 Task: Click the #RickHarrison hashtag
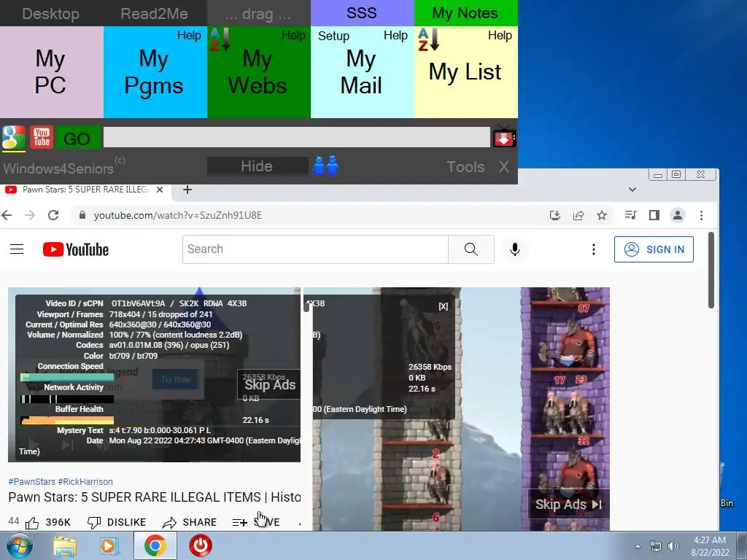coord(85,482)
